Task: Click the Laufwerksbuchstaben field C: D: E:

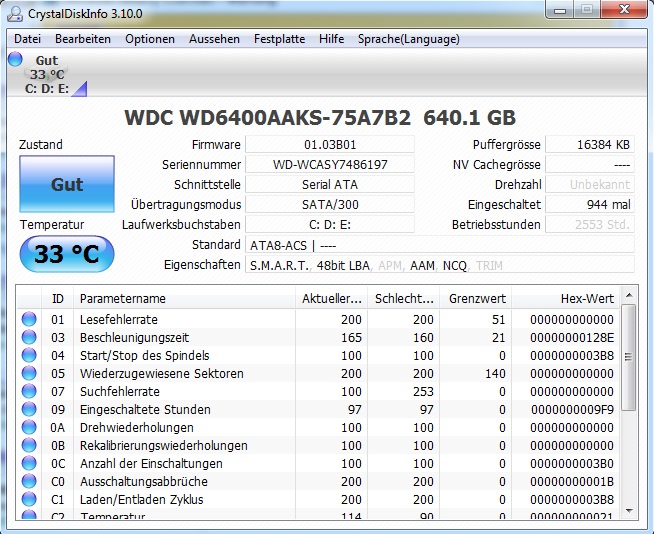Action: click(x=330, y=225)
